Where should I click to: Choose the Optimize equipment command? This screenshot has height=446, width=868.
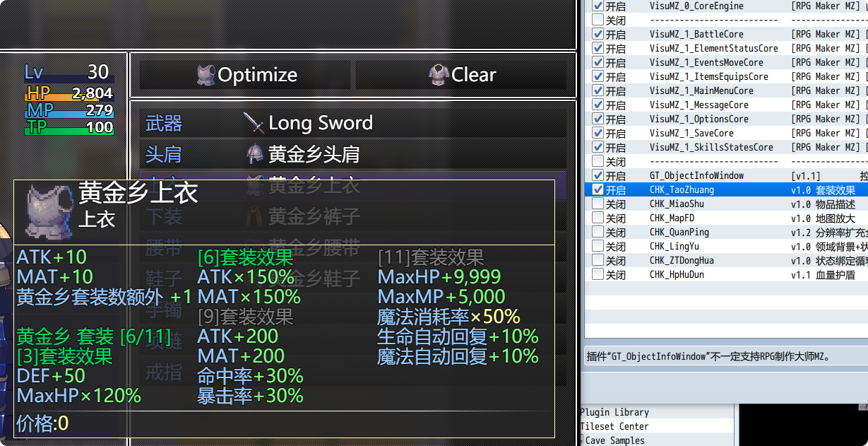tap(245, 74)
